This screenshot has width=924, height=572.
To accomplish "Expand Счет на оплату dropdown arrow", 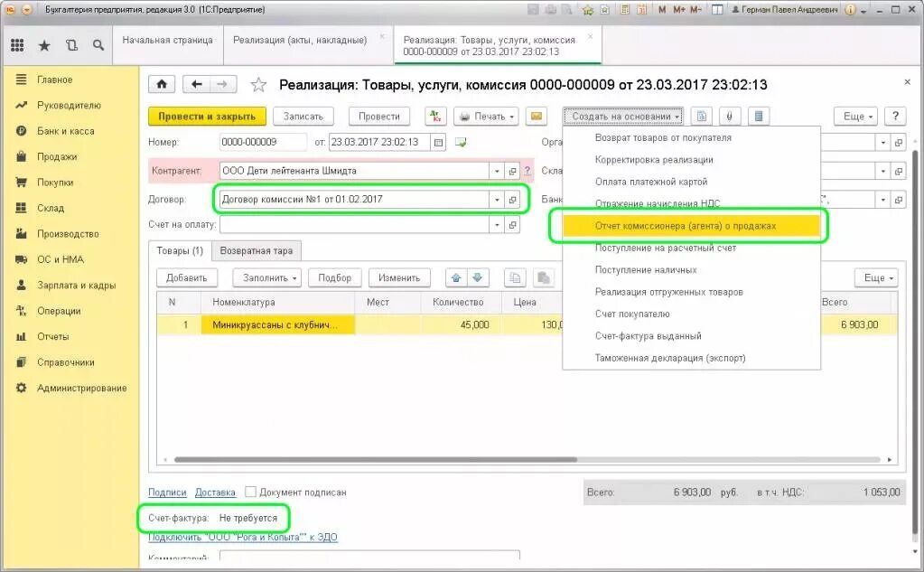I will pos(497,225).
